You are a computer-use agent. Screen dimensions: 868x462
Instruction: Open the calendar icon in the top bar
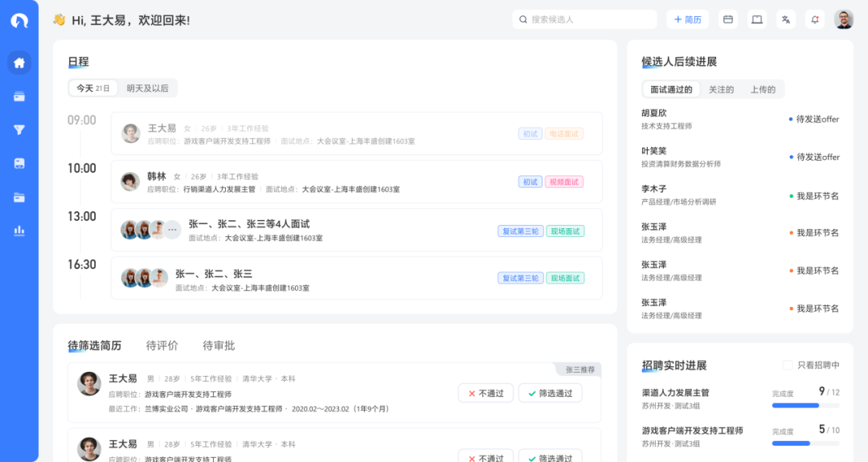tap(728, 19)
